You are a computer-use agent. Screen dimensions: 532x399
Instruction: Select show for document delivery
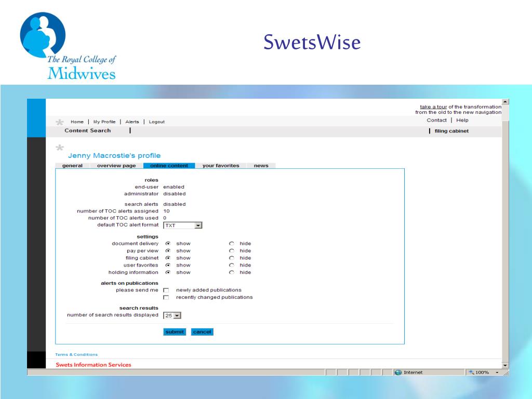168,244
